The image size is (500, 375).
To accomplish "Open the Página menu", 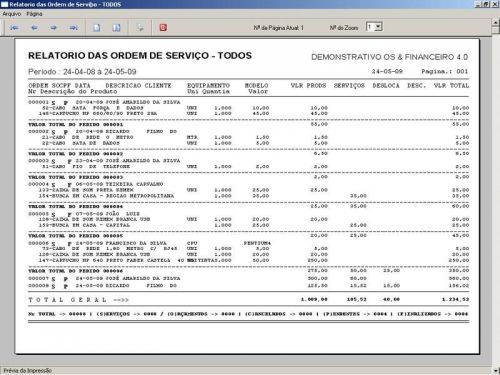I will tap(34, 14).
